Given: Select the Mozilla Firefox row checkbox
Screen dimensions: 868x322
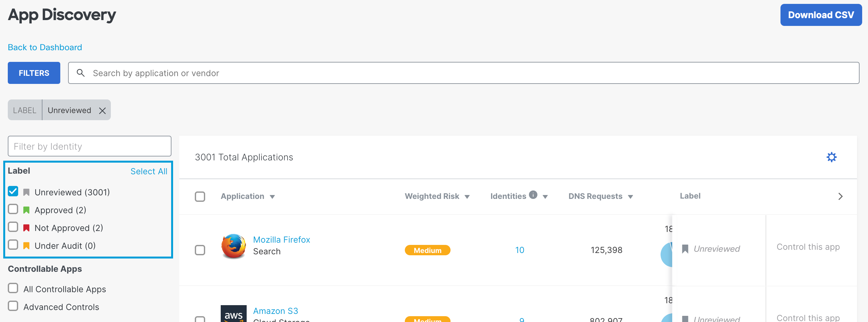Looking at the screenshot, I should point(200,250).
